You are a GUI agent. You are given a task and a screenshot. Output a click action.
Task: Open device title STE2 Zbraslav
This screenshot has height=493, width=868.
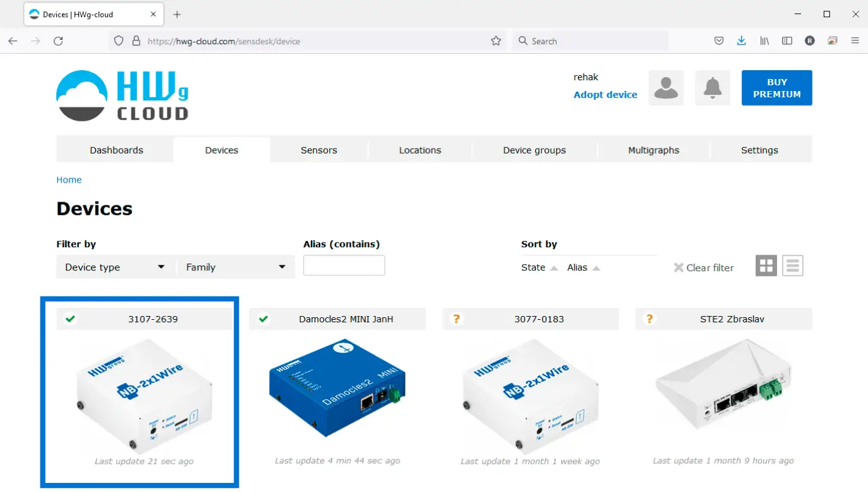click(x=732, y=319)
